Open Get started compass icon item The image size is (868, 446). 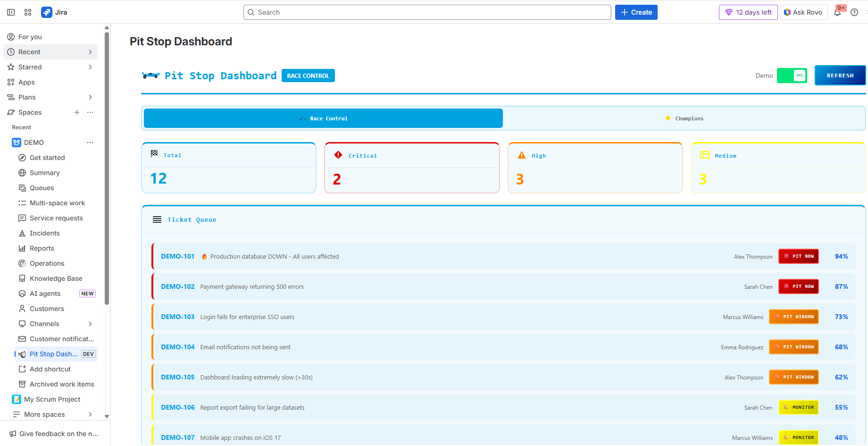[22, 158]
